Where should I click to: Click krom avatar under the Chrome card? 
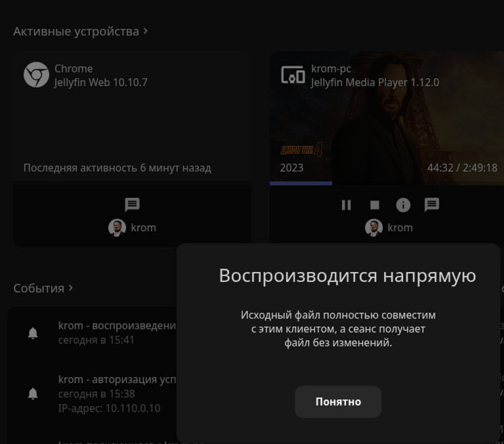click(117, 227)
